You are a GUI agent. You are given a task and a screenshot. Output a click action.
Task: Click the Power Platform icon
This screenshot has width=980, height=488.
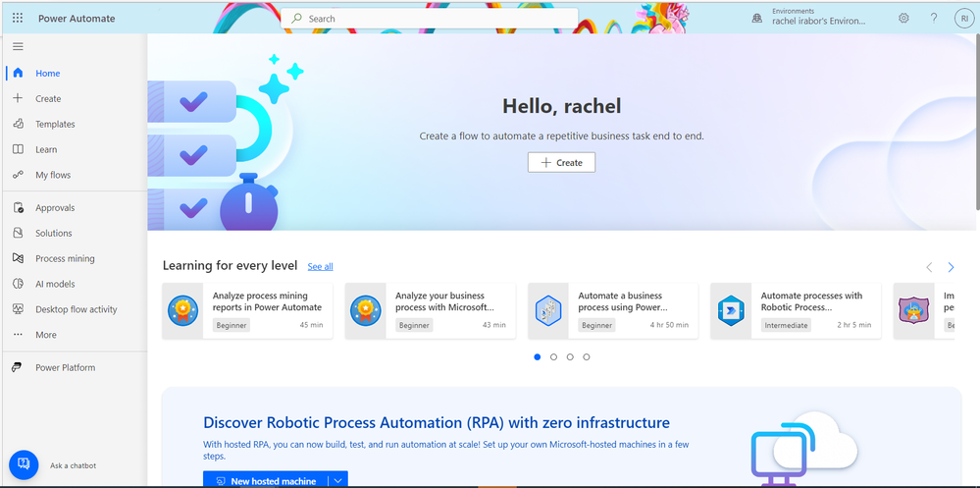[18, 367]
